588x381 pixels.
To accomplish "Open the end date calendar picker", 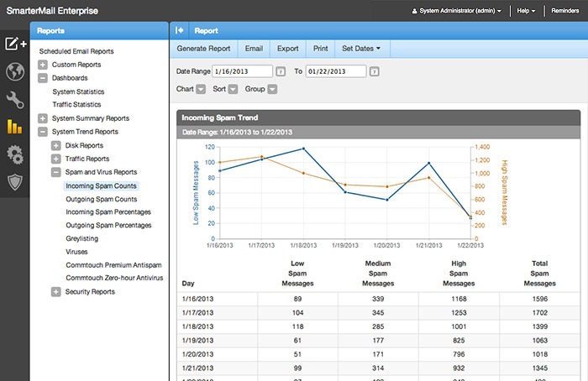I will click(374, 71).
